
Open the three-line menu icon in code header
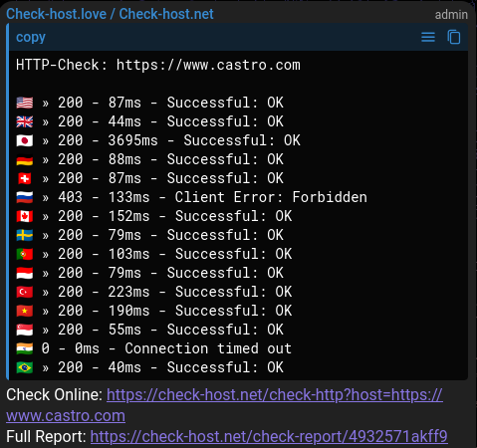(428, 37)
